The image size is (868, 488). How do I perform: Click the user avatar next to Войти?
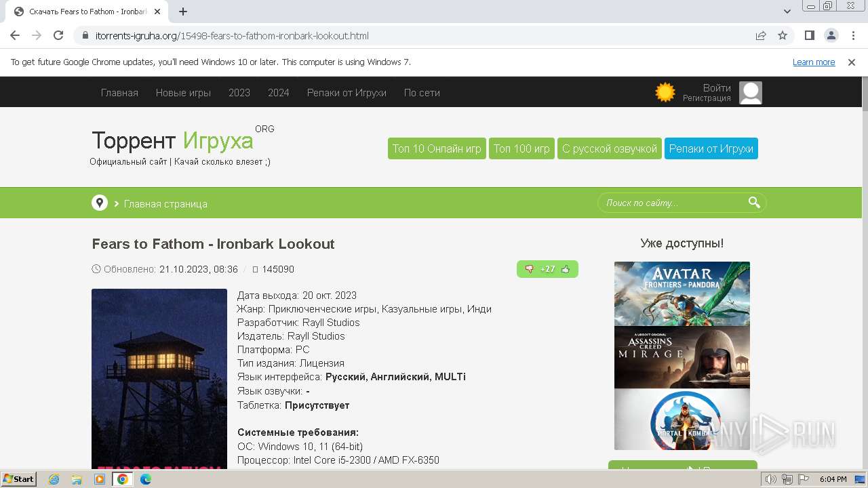coord(751,93)
